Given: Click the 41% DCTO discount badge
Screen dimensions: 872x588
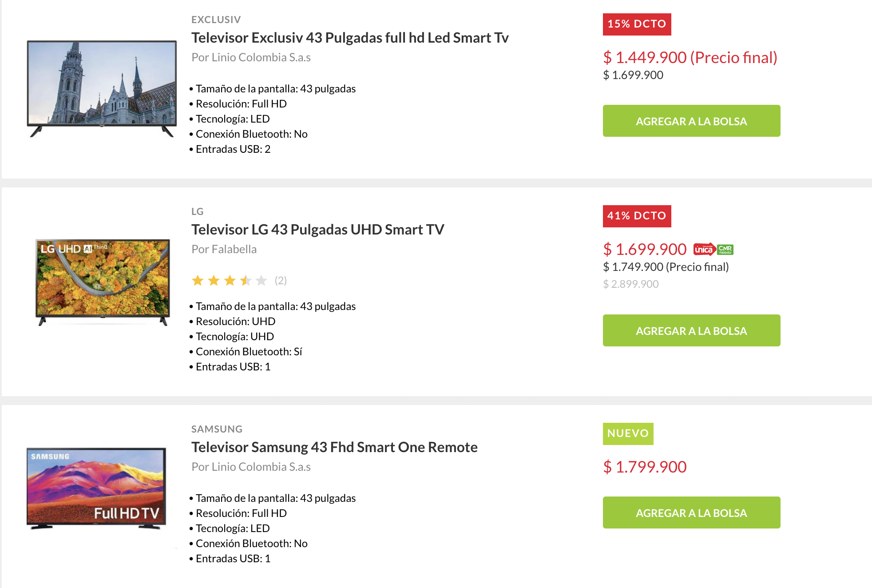Looking at the screenshot, I should tap(637, 216).
